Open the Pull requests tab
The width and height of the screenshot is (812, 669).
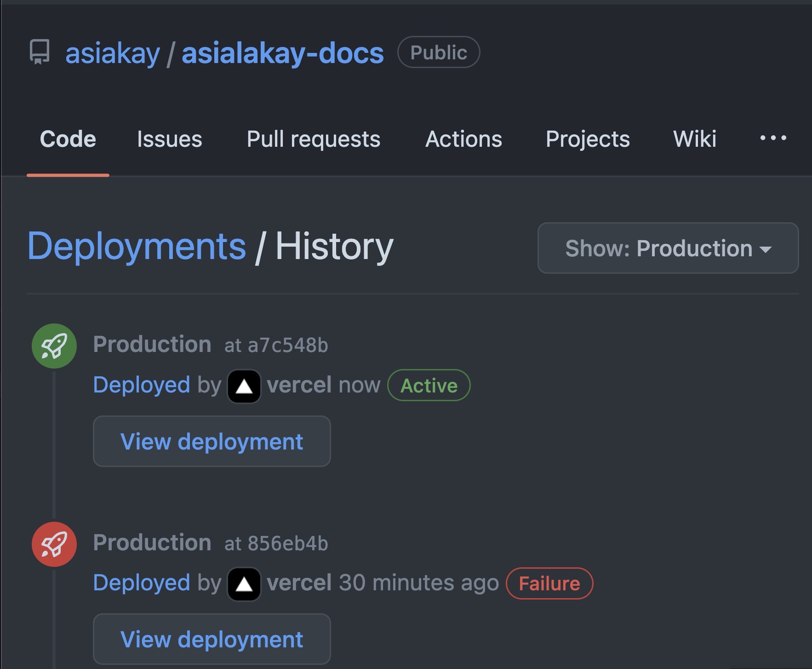pyautogui.click(x=313, y=139)
